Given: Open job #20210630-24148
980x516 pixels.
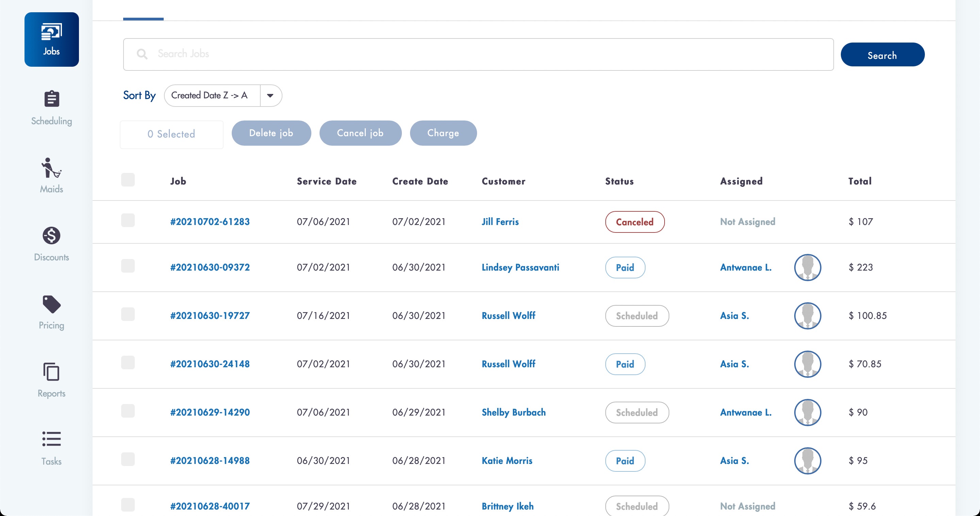Looking at the screenshot, I should point(210,364).
